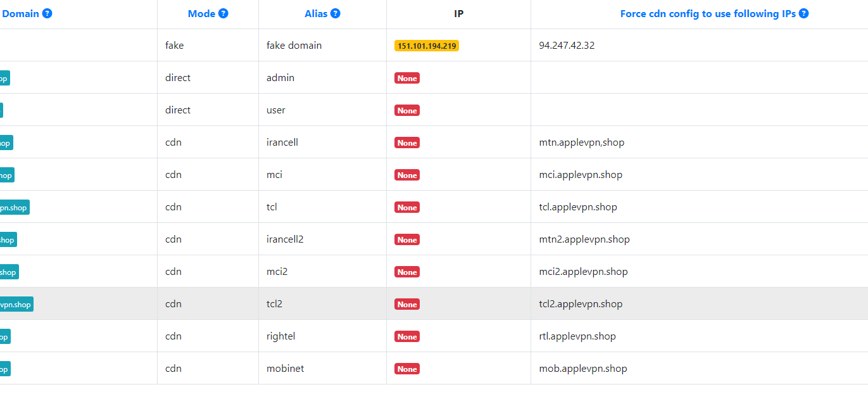Click the teal domain badge in the tcl2 row
This screenshot has width=868, height=394.
click(16, 304)
